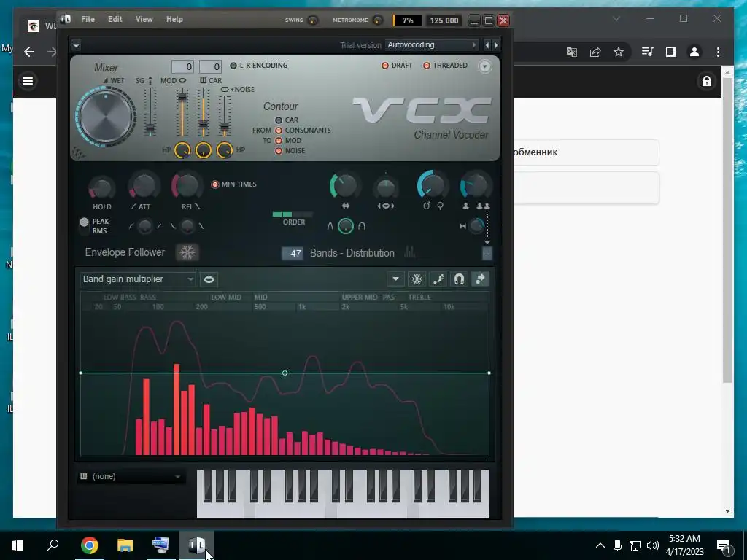The height and width of the screenshot is (560, 747).
Task: Click the large Wet mixer knob
Action: tap(106, 117)
